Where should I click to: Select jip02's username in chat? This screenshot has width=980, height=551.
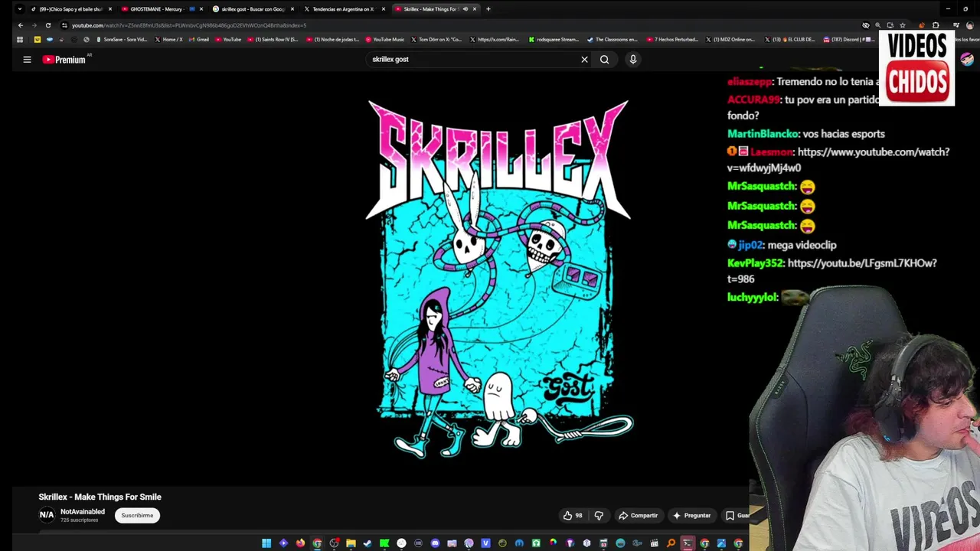[x=751, y=245]
